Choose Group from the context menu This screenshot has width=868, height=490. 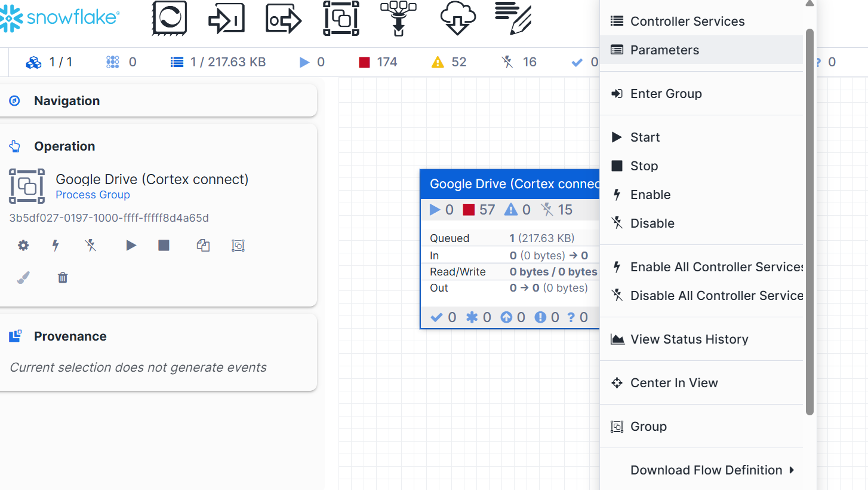click(701, 427)
